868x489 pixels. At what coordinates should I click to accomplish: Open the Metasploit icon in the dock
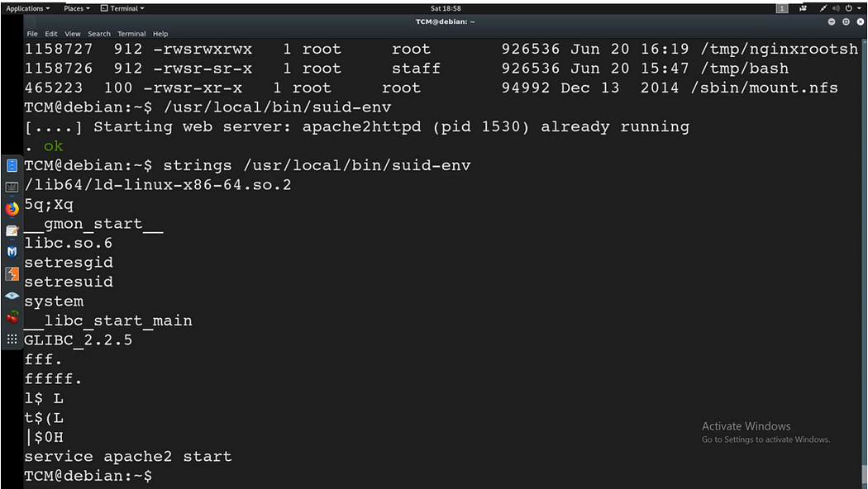pyautogui.click(x=12, y=252)
